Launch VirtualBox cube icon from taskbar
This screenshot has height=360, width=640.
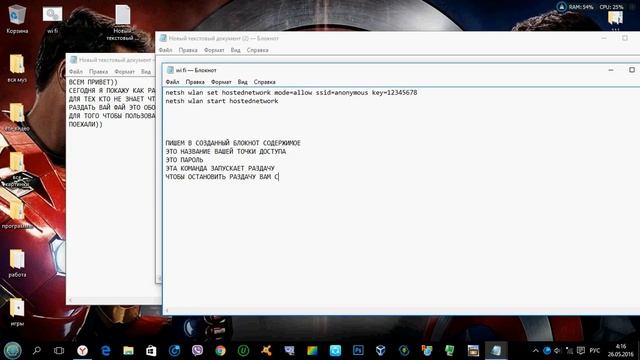coord(381,350)
